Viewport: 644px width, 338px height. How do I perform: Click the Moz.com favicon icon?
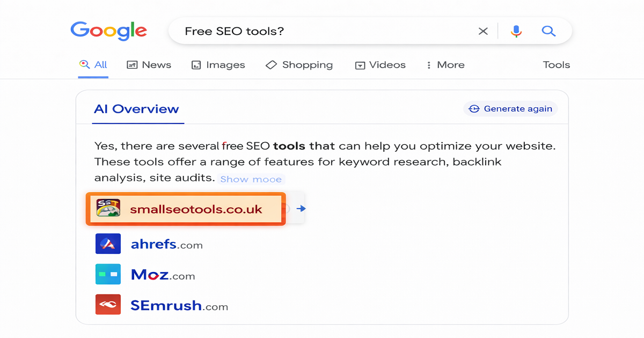point(108,274)
